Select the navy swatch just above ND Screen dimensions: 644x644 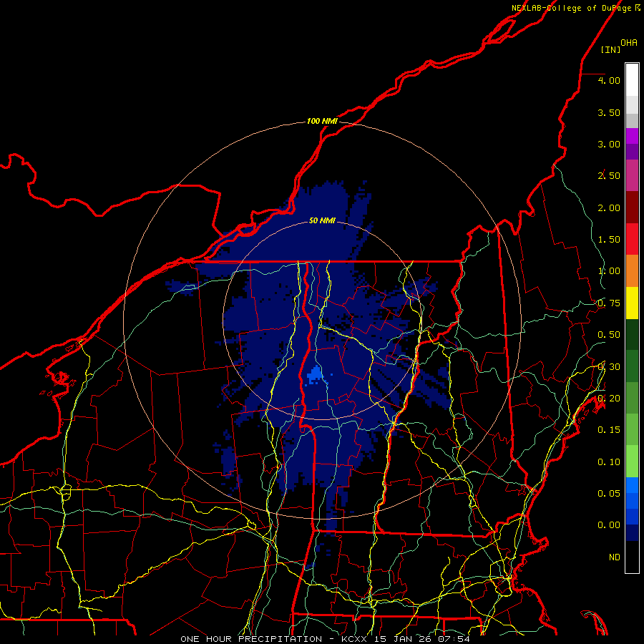point(632,533)
